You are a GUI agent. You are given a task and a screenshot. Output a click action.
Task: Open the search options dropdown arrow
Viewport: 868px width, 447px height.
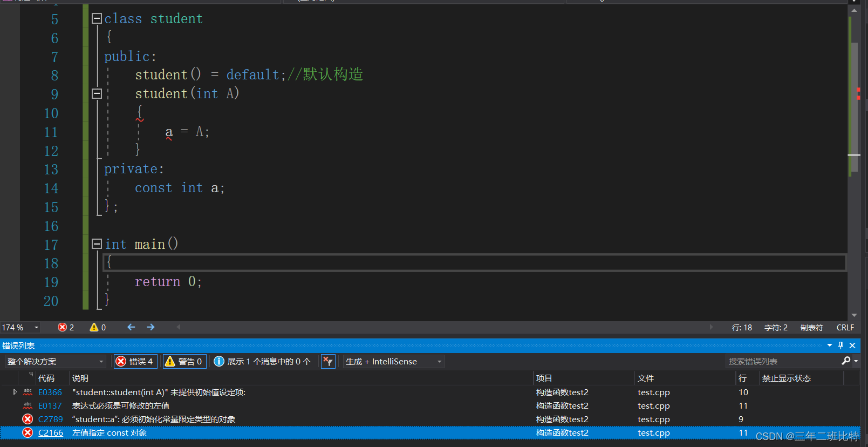click(x=856, y=361)
